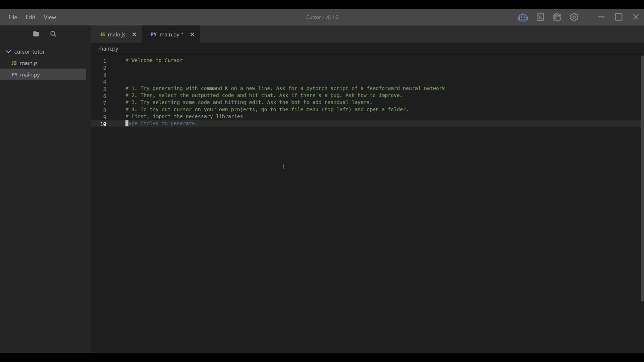Open the View menu
This screenshot has width=644, height=362.
click(x=50, y=17)
